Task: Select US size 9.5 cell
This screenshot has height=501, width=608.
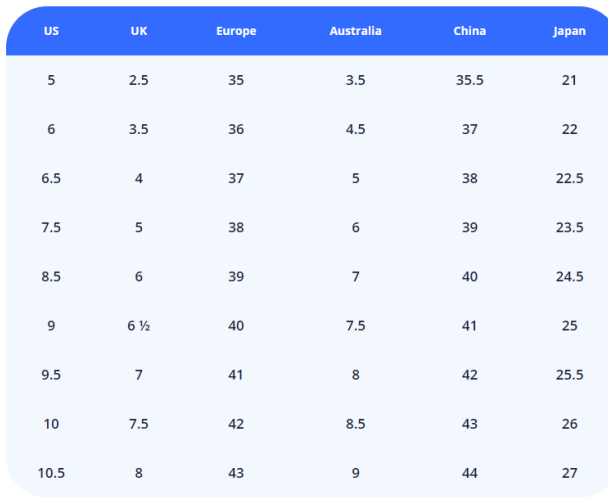Action: coord(51,375)
